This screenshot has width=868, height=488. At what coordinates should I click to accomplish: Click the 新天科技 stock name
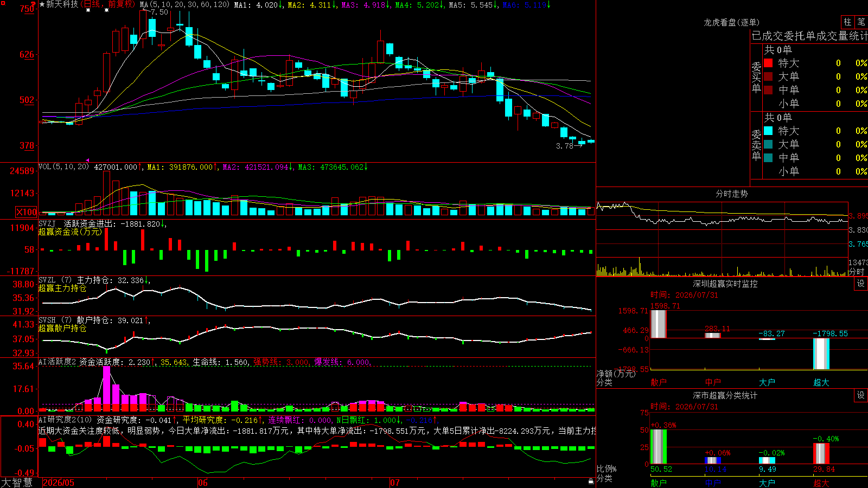click(x=62, y=4)
